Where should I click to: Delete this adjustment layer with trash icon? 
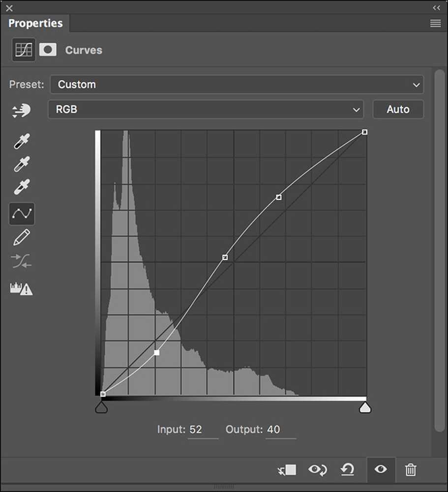411,470
